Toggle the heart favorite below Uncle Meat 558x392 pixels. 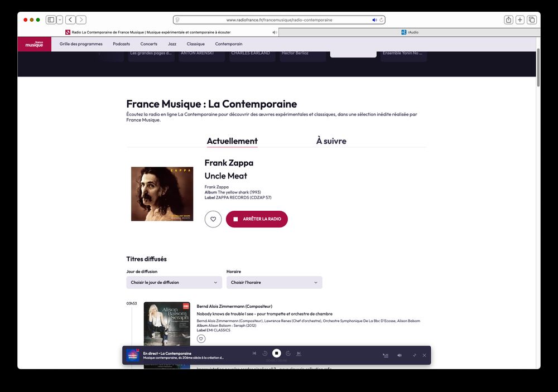(x=213, y=219)
